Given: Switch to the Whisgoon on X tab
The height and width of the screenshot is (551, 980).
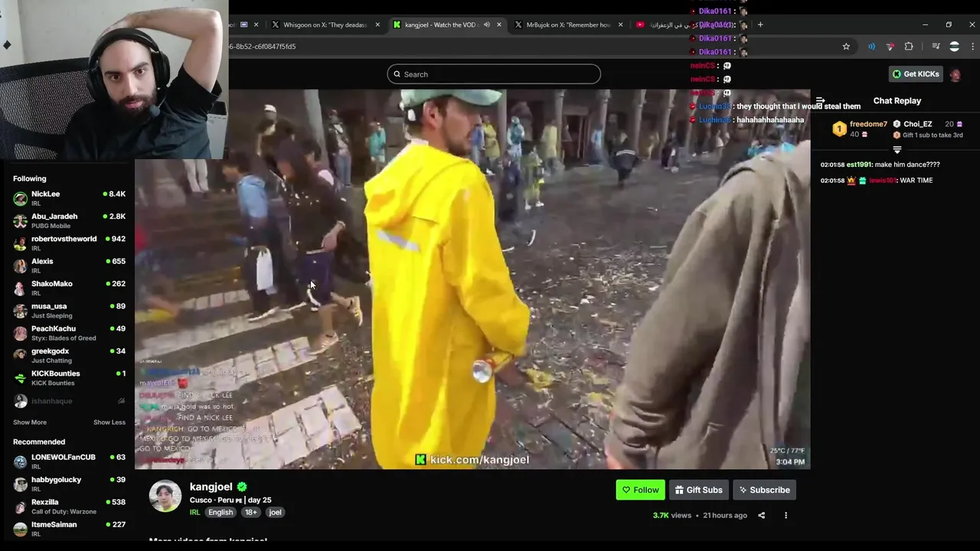Looking at the screenshot, I should [326, 24].
